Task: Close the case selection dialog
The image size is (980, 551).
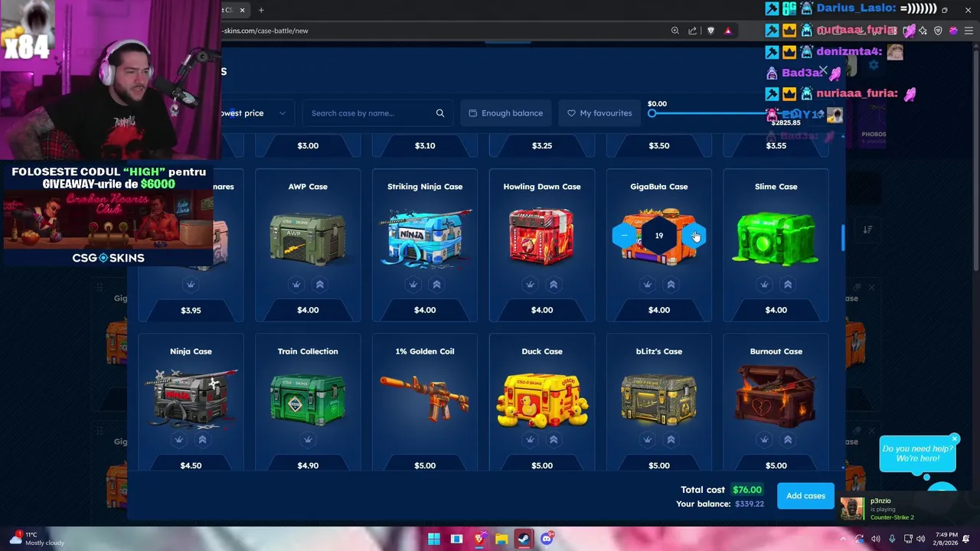Action: coord(823,70)
